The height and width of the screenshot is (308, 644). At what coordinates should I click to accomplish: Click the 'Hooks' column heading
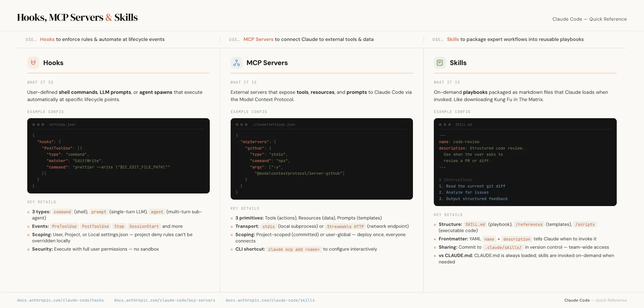tap(53, 63)
